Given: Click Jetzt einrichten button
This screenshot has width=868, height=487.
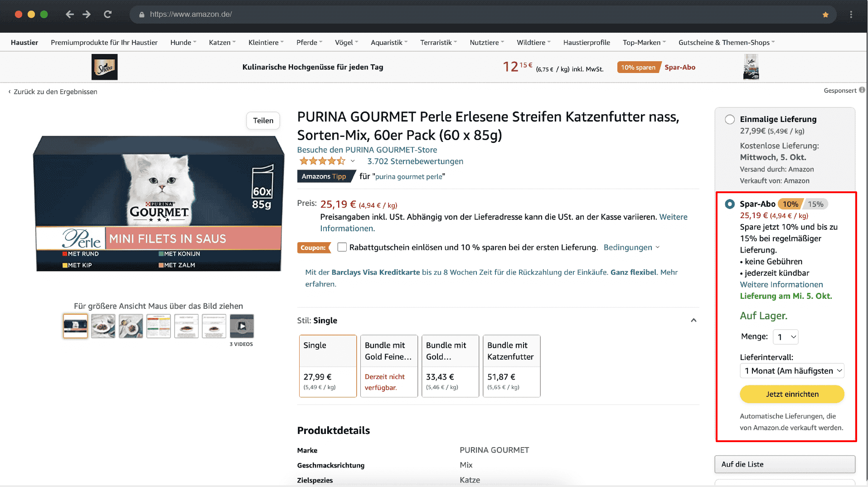Looking at the screenshot, I should pos(792,394).
